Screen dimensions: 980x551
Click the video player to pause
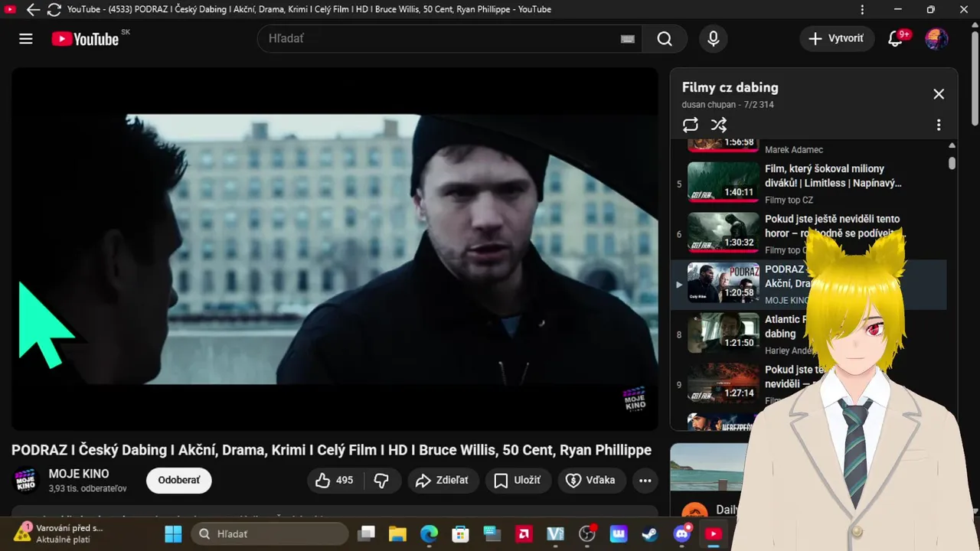[x=335, y=249]
